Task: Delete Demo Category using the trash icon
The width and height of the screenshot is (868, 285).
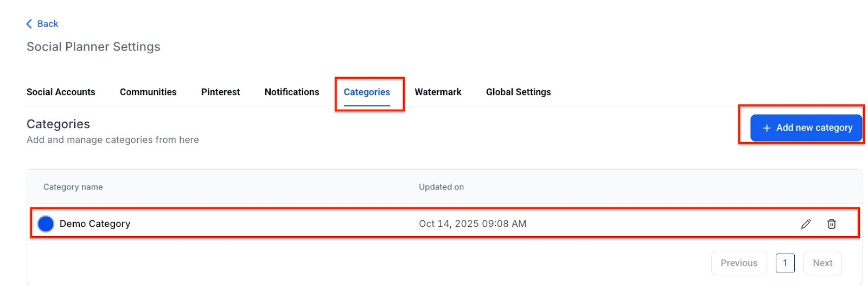Action: (x=831, y=224)
